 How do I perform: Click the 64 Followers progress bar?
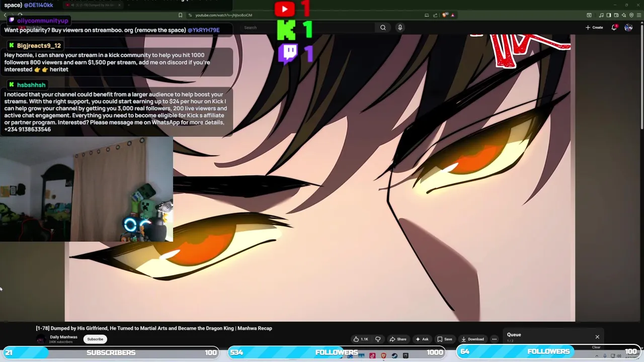[x=548, y=352]
